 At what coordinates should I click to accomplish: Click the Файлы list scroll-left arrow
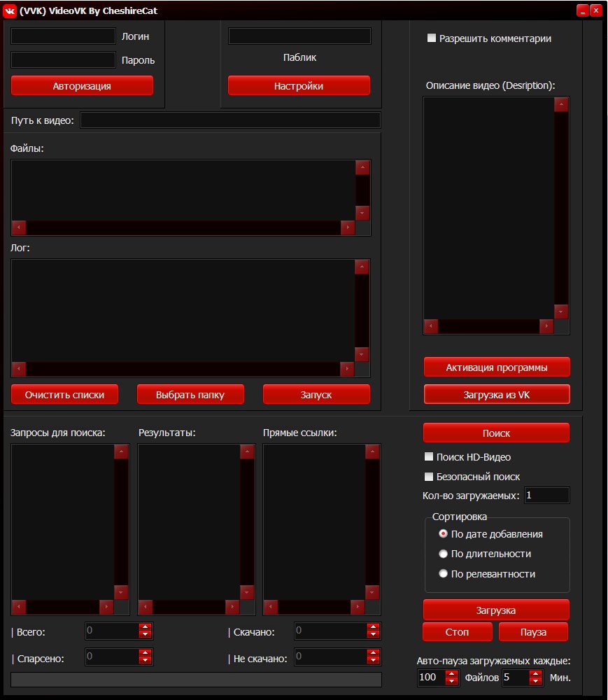pos(19,227)
